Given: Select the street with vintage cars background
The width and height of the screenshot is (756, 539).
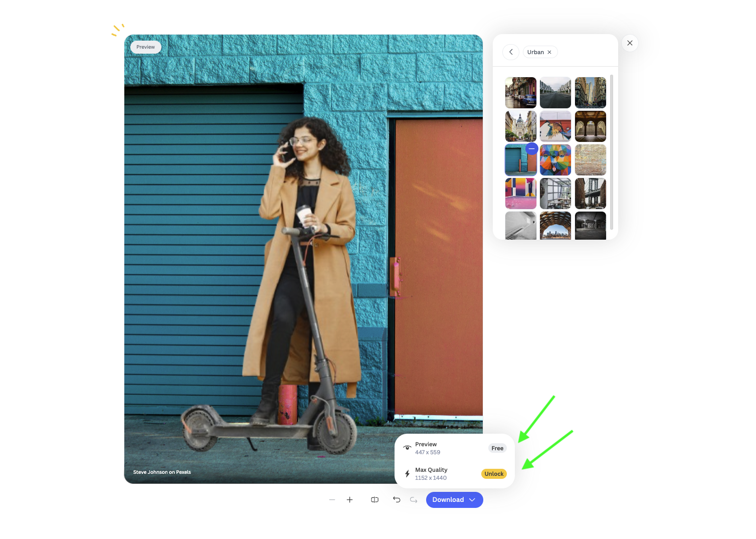Looking at the screenshot, I should (521, 93).
